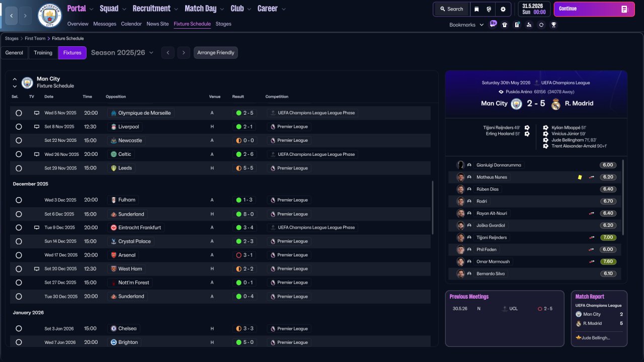Go to previous season with left arrow button
Image resolution: width=644 pixels, height=362 pixels.
pos(168,53)
